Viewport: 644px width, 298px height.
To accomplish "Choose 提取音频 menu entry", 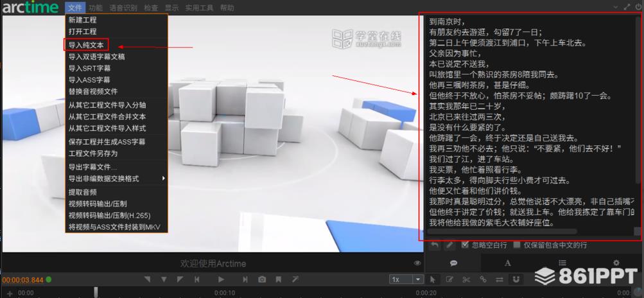I will (116, 192).
